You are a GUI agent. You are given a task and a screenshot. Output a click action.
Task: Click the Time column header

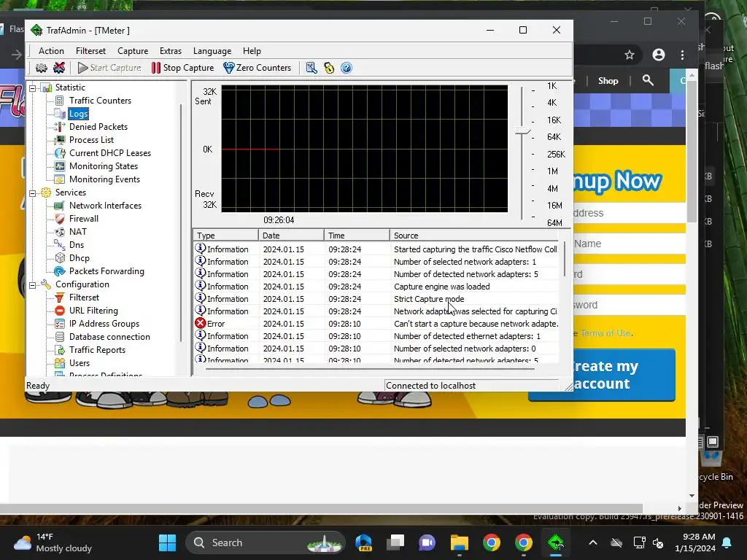coord(357,236)
